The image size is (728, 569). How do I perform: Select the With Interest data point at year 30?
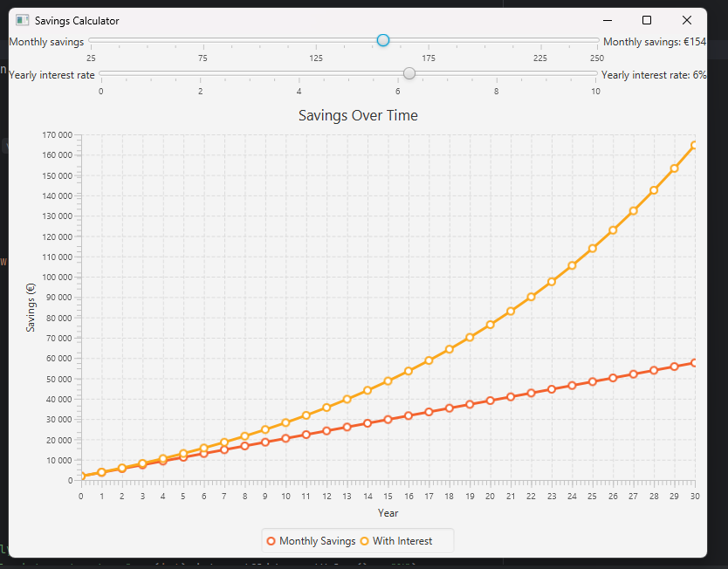coord(695,146)
